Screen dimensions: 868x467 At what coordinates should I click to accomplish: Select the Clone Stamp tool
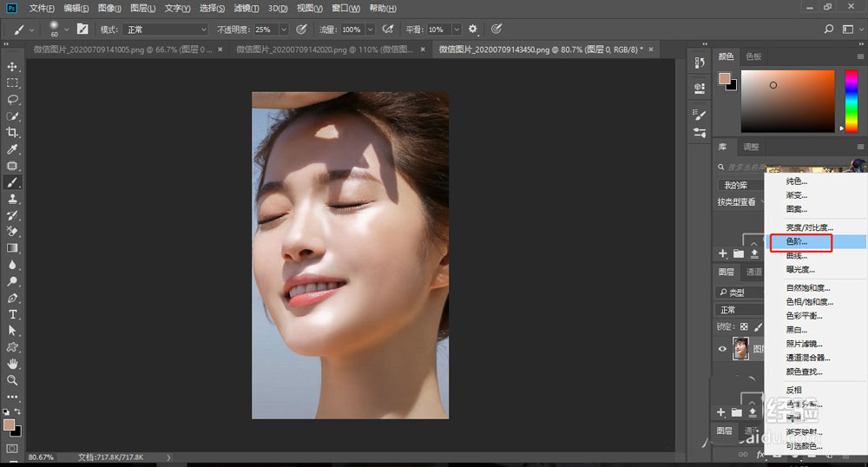[13, 199]
